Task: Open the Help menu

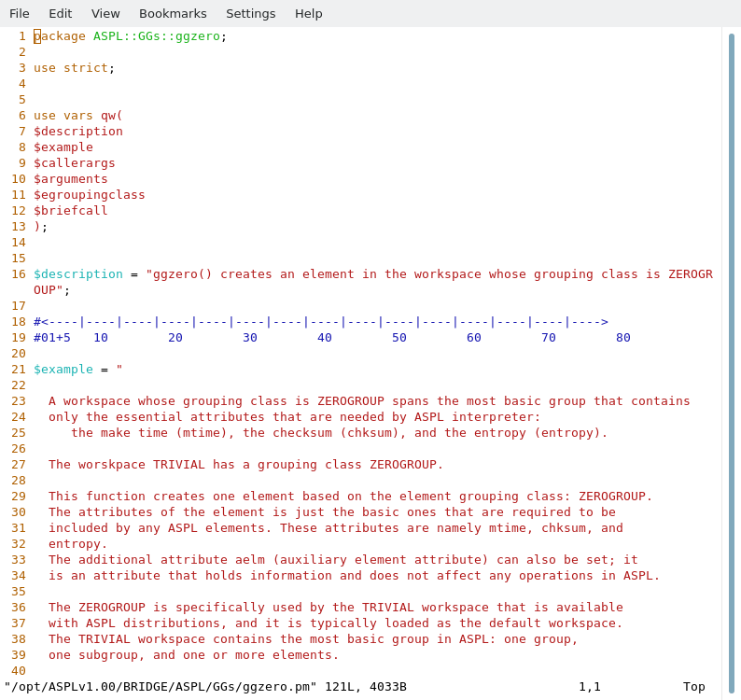Action: coord(308,13)
